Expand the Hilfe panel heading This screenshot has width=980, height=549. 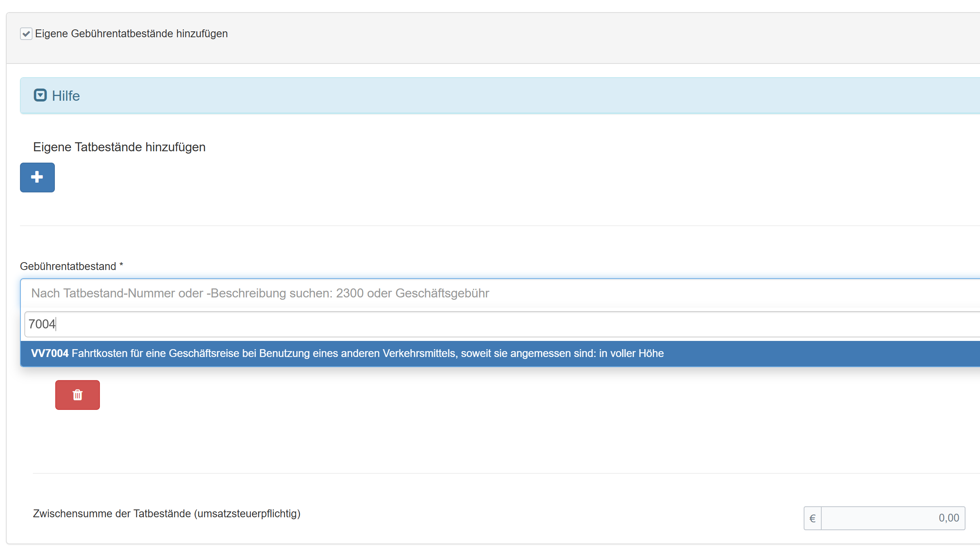click(x=66, y=96)
